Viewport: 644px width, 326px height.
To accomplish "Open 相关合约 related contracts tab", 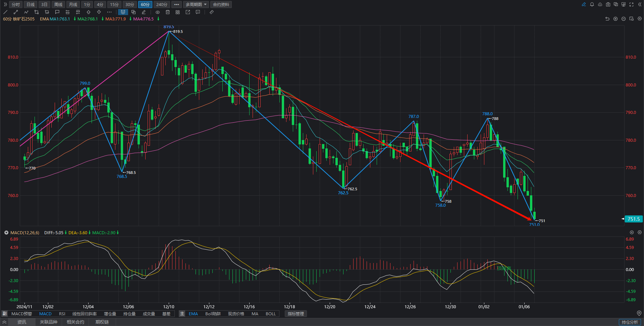I will (75, 322).
